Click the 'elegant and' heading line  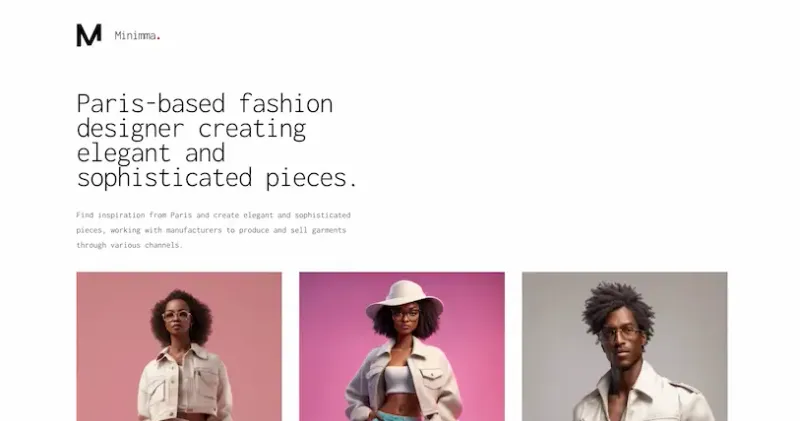pos(151,153)
